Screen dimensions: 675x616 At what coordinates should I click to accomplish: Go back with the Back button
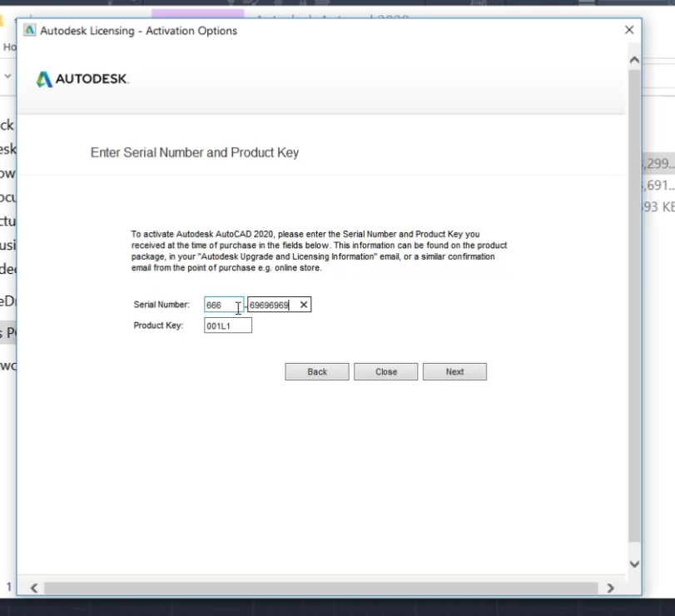pos(317,371)
